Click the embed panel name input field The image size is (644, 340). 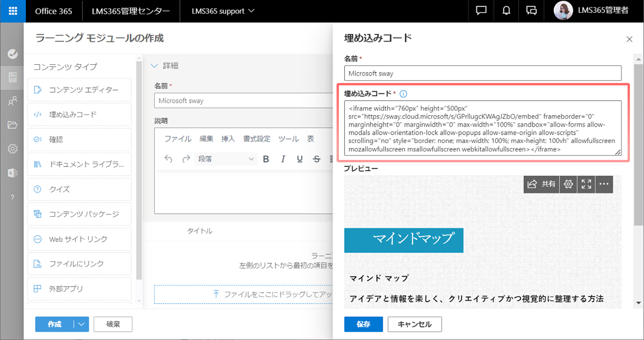tap(483, 73)
